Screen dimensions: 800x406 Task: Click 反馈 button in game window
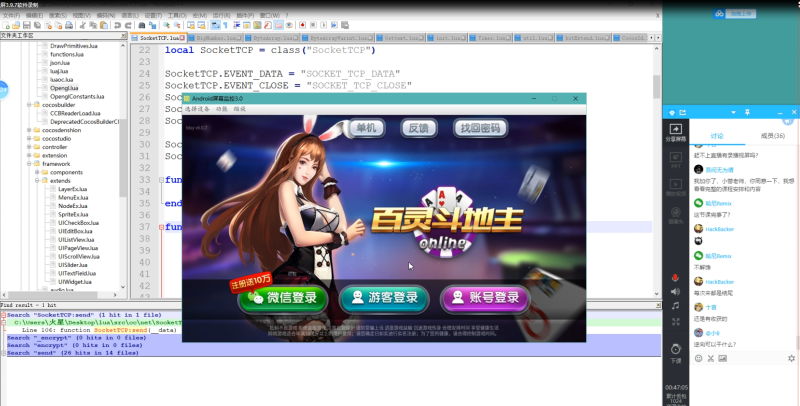[418, 128]
